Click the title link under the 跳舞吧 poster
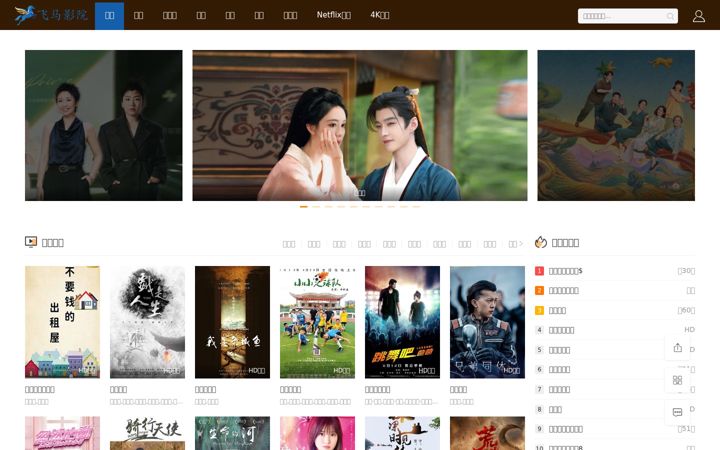Screen dimensions: 720x450 pyautogui.click(x=377, y=389)
